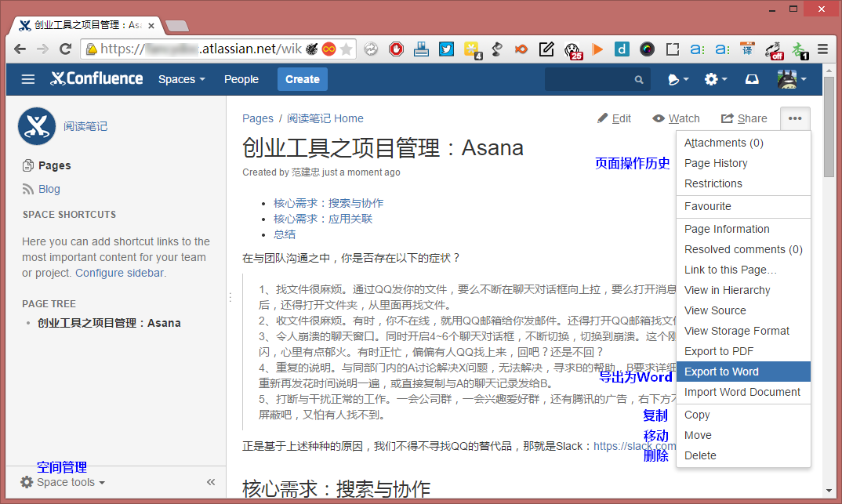Choose Export to PDF
Screen dimensions: 842x504
click(743, 352)
